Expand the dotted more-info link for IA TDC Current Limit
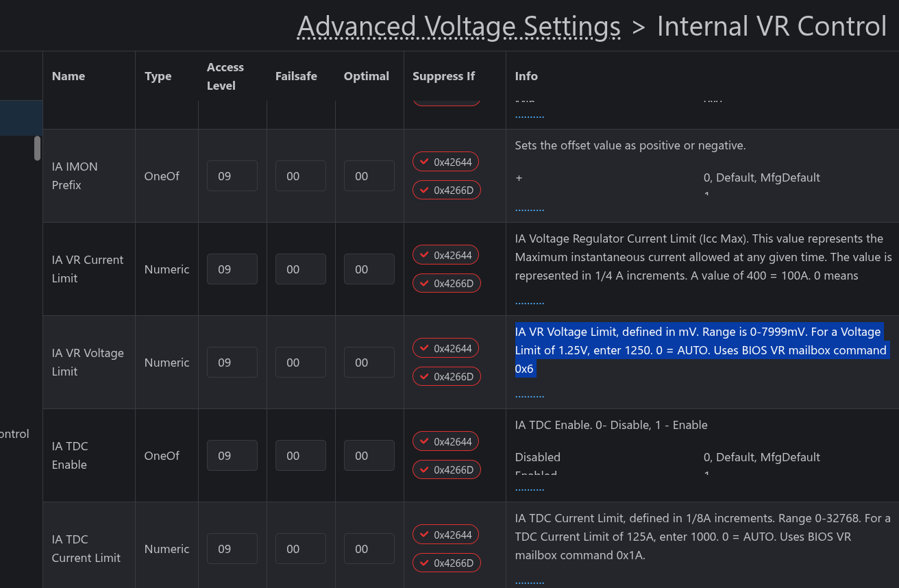Viewport: 899px width, 588px height. pyautogui.click(x=530, y=582)
